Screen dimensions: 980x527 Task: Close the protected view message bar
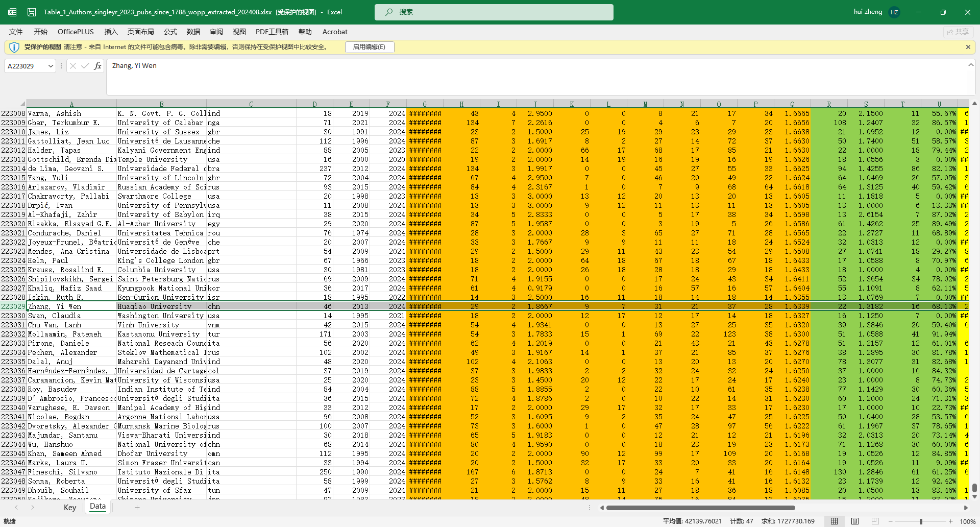tap(968, 47)
